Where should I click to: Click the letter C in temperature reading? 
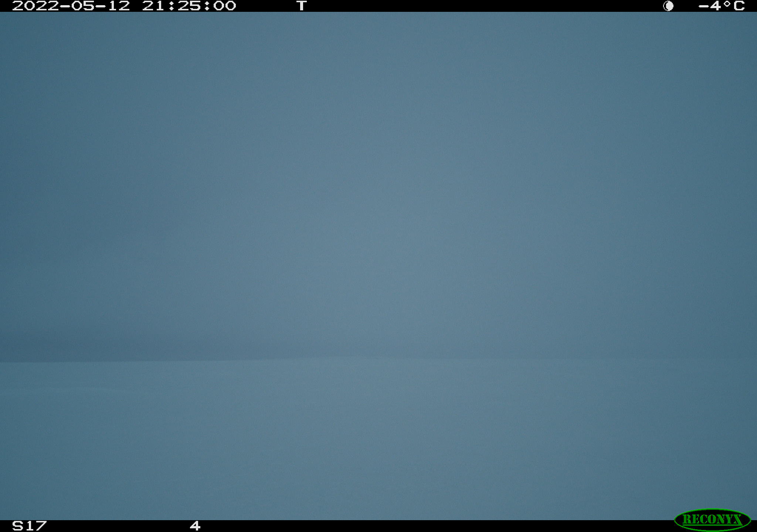[739, 6]
